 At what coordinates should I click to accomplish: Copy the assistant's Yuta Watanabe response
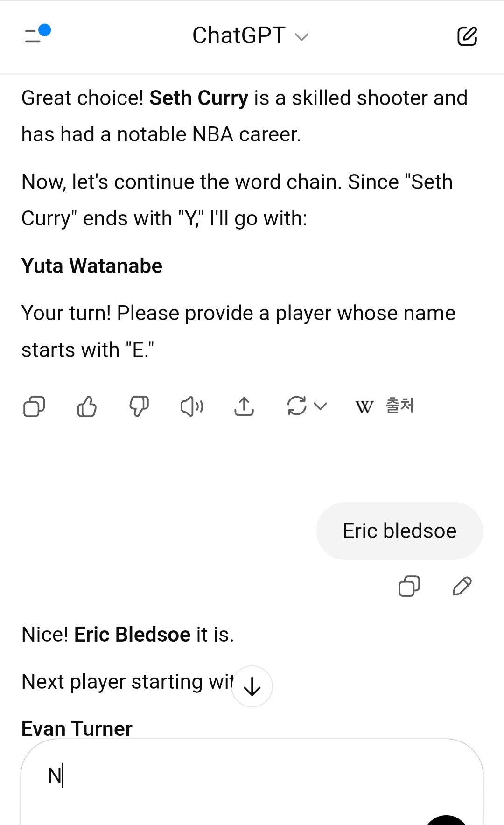[34, 406]
